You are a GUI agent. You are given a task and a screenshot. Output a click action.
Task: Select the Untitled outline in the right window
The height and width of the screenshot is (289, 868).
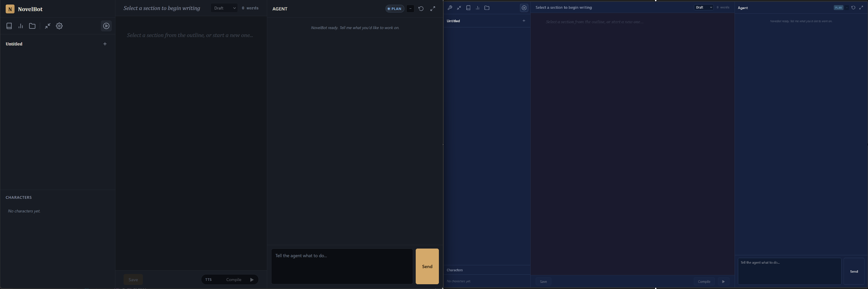(x=454, y=21)
